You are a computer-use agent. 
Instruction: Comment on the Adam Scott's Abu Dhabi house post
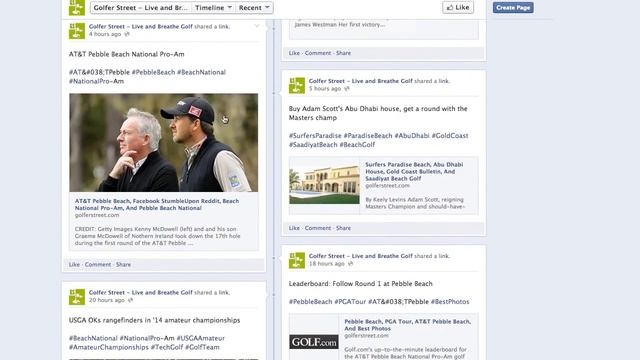318,228
